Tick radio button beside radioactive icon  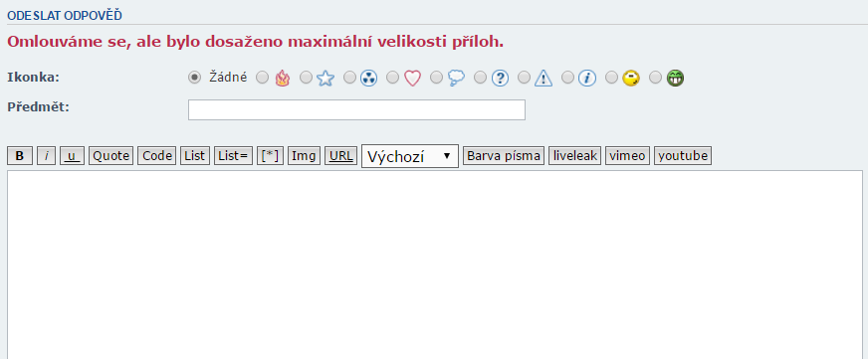click(349, 78)
